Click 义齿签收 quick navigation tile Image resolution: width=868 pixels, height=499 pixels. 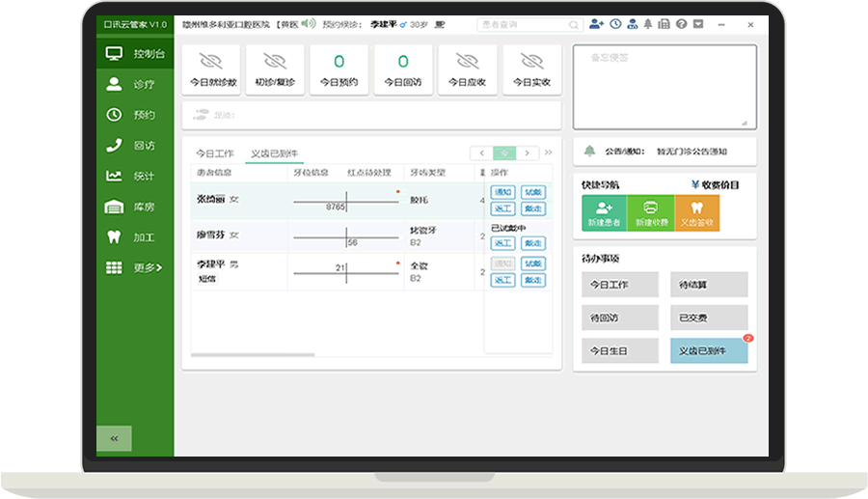pyautogui.click(x=696, y=213)
